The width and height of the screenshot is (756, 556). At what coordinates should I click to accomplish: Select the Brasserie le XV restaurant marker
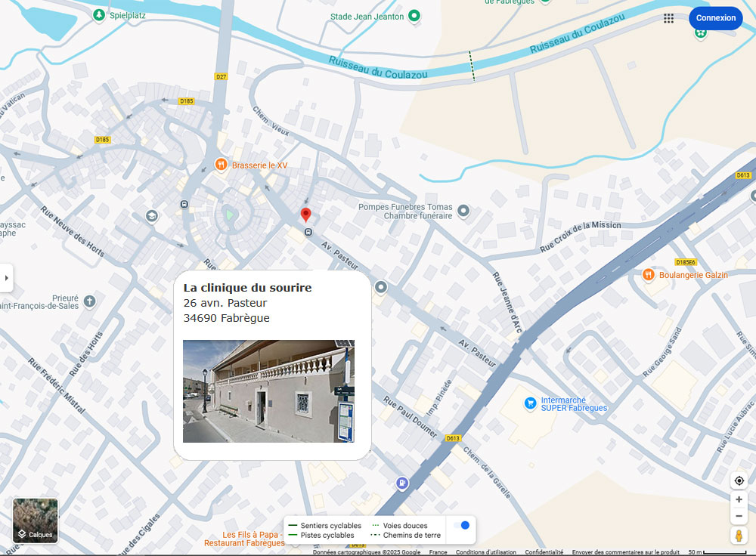(x=221, y=165)
